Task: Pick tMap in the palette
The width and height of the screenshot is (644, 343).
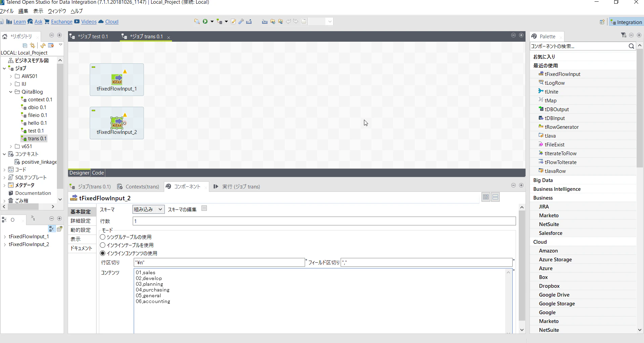Action: 551,100
